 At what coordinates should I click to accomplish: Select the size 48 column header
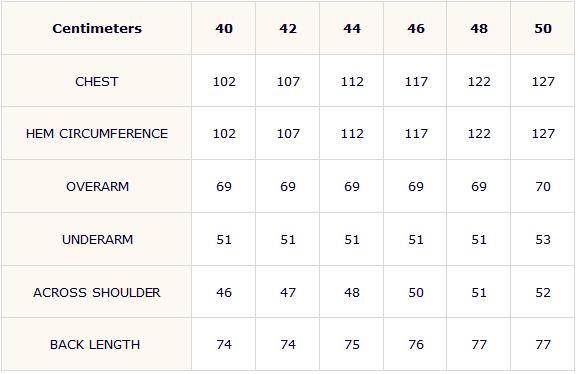479,29
